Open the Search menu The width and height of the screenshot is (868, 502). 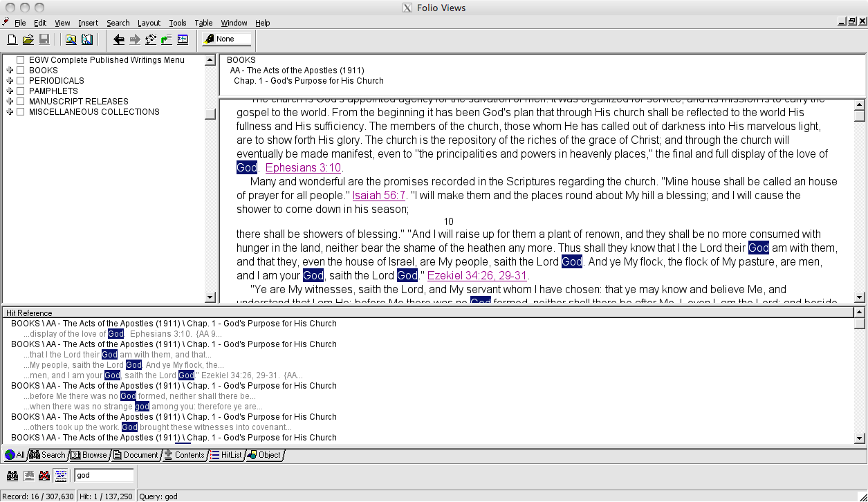coord(118,22)
